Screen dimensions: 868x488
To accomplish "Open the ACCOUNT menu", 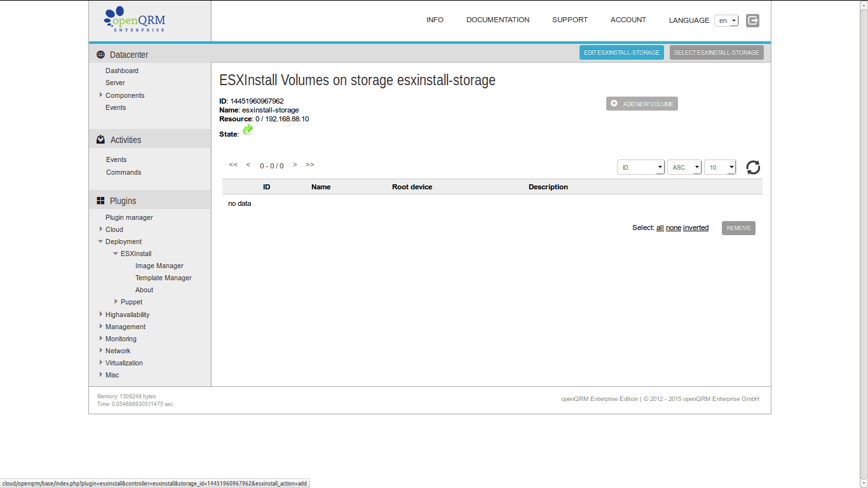I will (628, 20).
